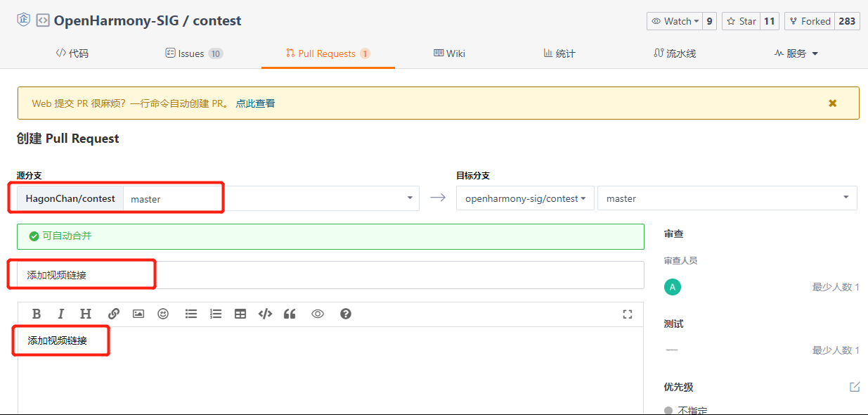
Task: Click the 点此查看 link
Action: click(x=255, y=103)
